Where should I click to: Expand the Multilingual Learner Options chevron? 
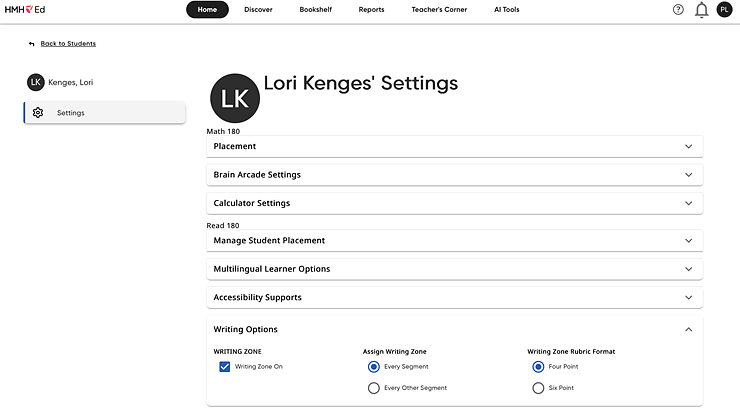(689, 269)
